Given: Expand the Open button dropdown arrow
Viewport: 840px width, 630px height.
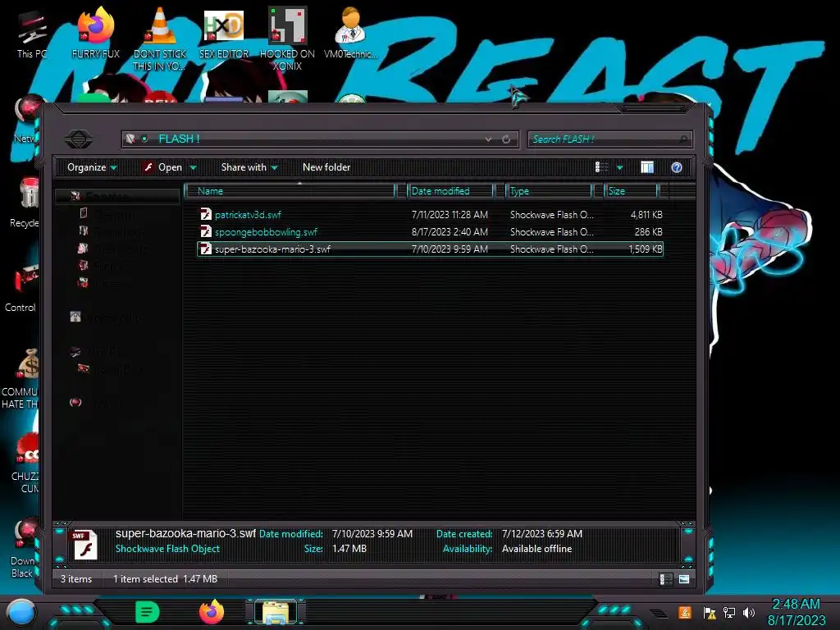Looking at the screenshot, I should (x=194, y=167).
